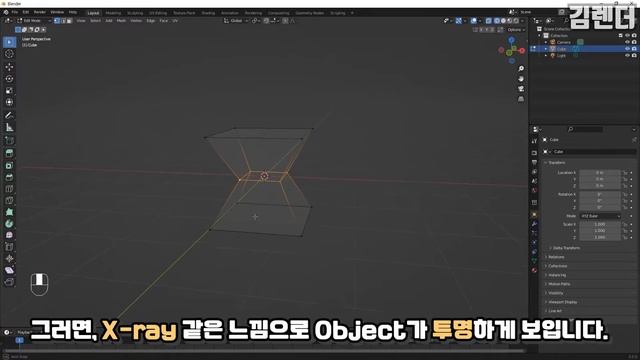Open the Global transform orientation dropdown
This screenshot has width=640, height=360.
tap(236, 20)
